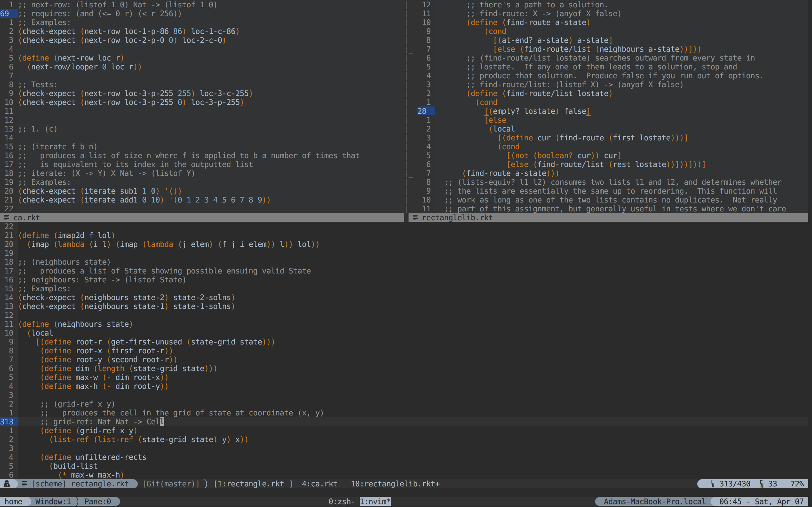Switch to the 10:rectanglelib.rkt+ buffer tab

click(x=395, y=484)
